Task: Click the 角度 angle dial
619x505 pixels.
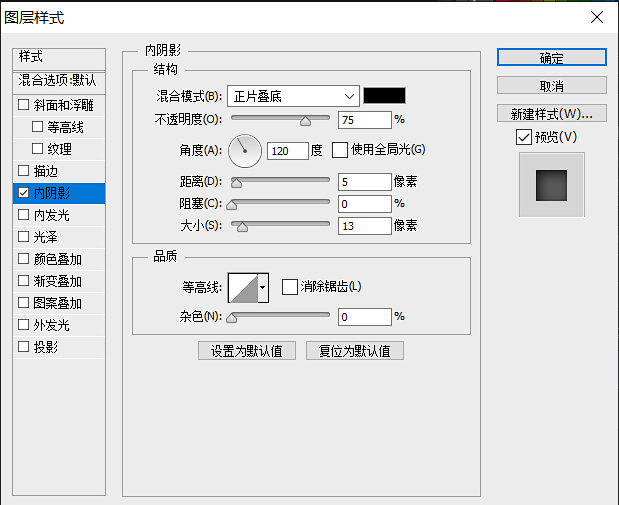Action: 245,151
